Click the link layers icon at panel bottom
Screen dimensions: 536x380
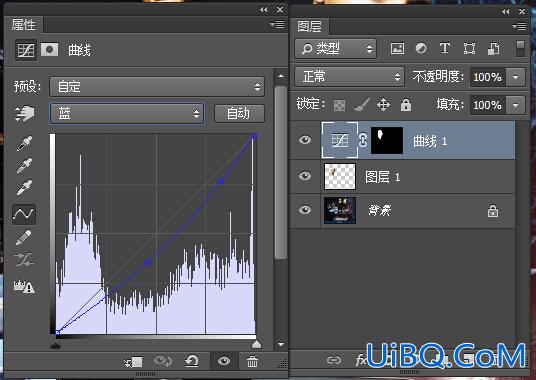tap(334, 360)
